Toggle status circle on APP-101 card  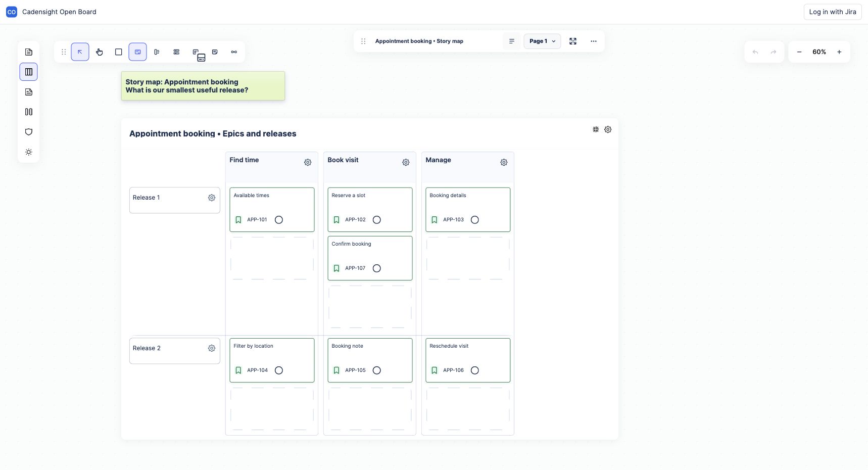click(279, 220)
